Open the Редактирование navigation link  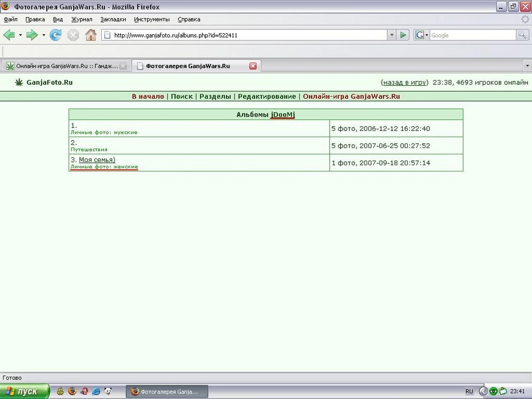point(267,96)
